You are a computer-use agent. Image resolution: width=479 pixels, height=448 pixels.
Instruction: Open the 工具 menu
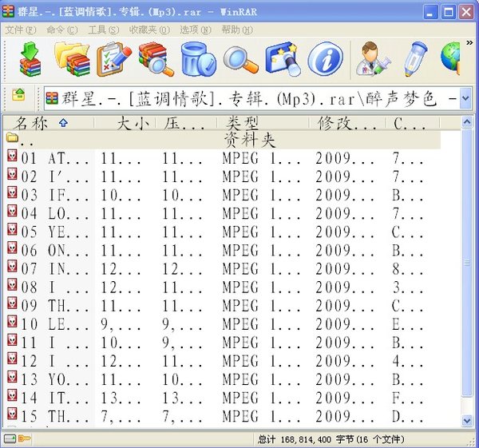tap(104, 30)
